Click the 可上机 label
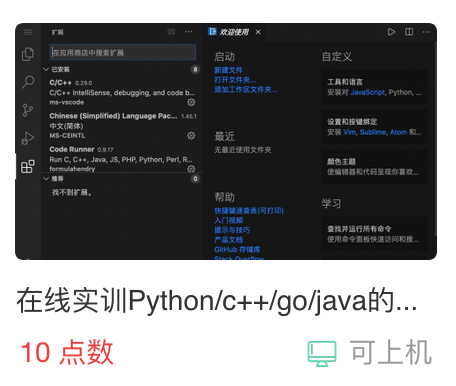Image resolution: width=456 pixels, height=386 pixels. [391, 353]
